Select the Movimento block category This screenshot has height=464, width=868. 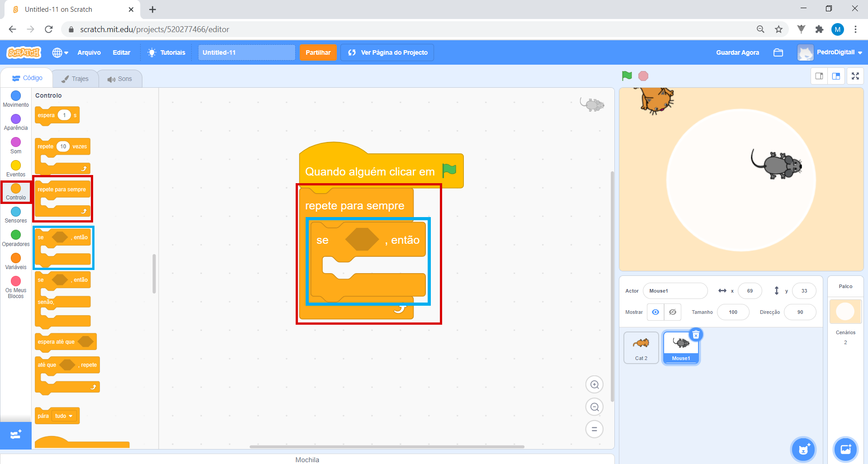coord(16,99)
